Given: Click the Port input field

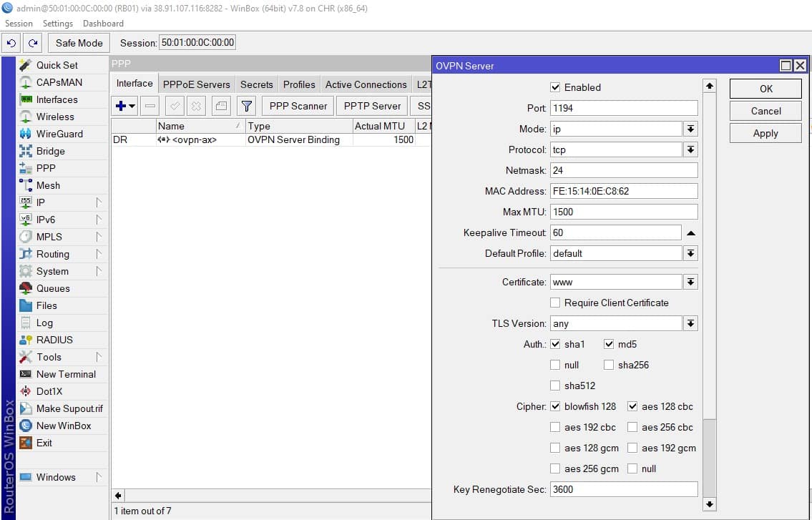Looking at the screenshot, I should point(623,108).
